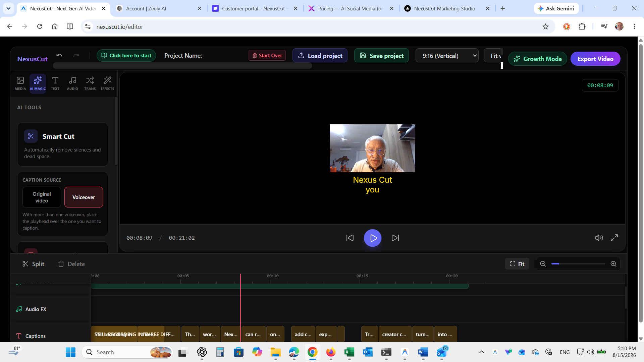
Task: Bookmark this page with star icon
Action: pyautogui.click(x=545, y=26)
